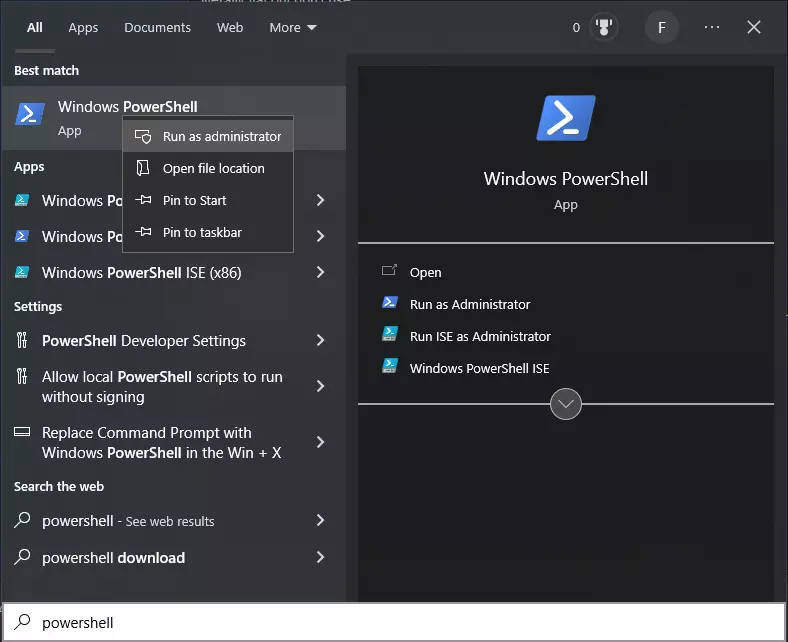Click the rewards trophy icon in header

click(x=604, y=28)
